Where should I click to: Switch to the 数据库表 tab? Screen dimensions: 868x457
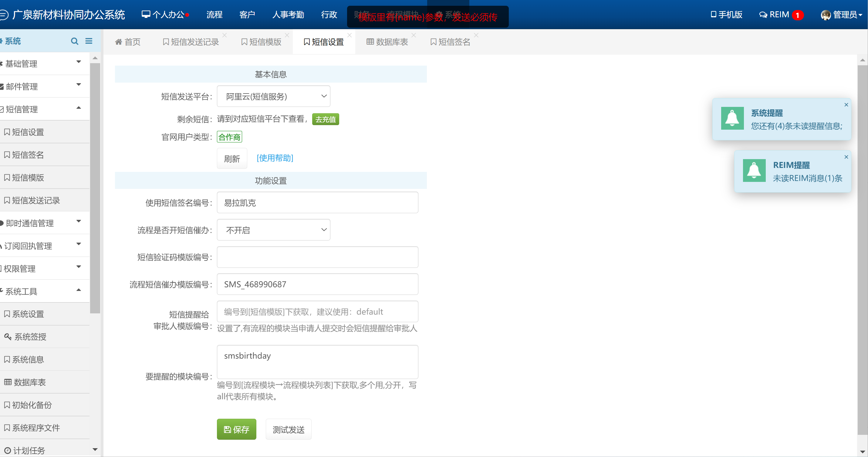(387, 42)
